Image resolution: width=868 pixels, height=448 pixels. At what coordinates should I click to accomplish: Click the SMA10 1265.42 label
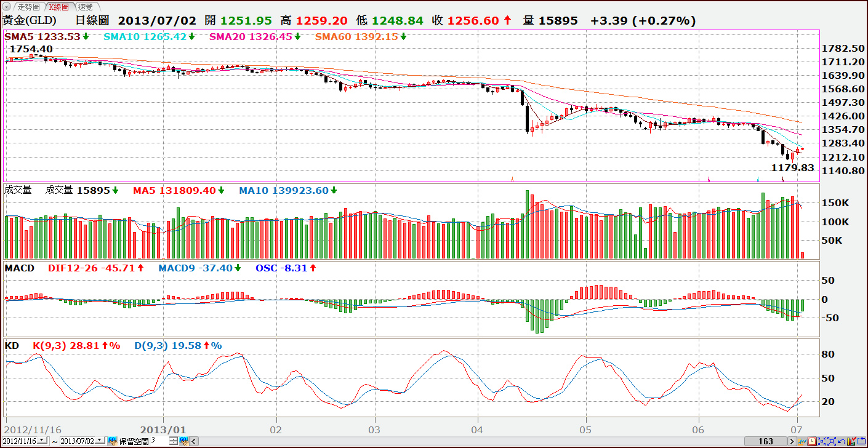(145, 36)
